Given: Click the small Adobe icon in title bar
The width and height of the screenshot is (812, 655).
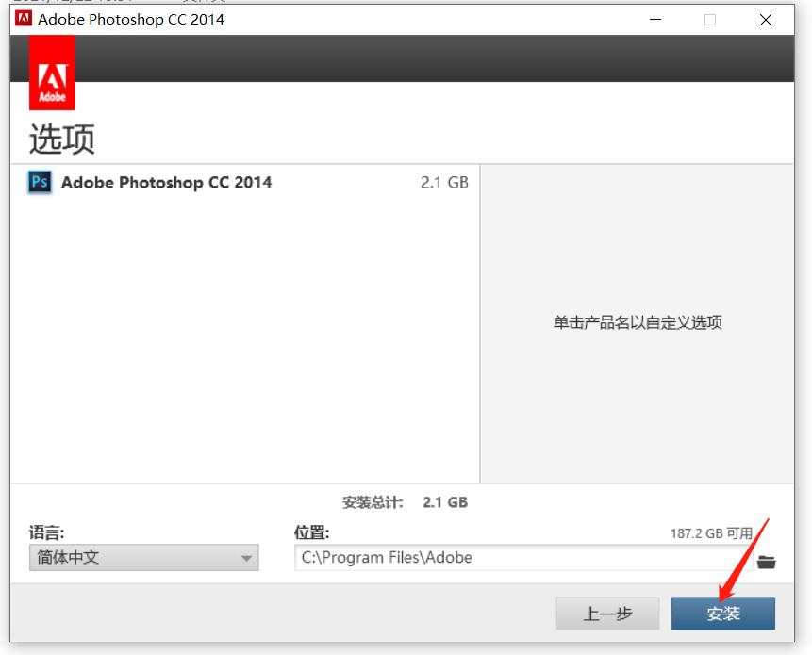Looking at the screenshot, I should tap(24, 19).
